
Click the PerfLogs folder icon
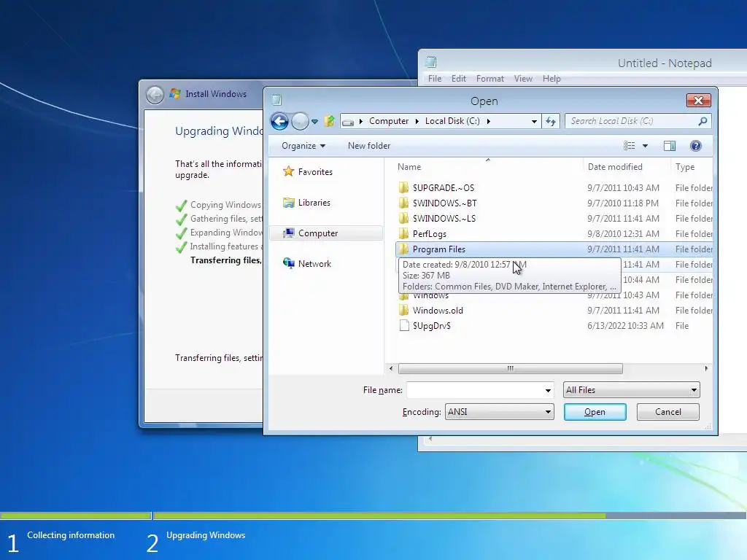(x=403, y=234)
